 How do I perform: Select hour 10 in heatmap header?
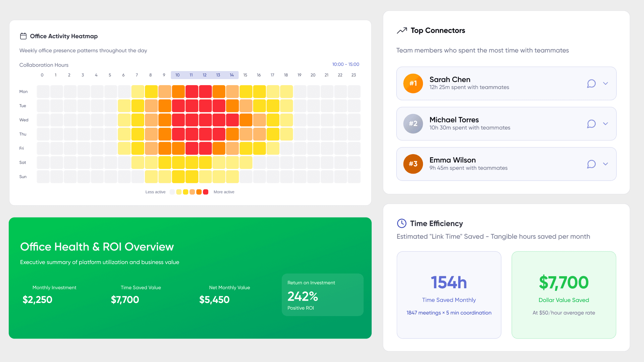pyautogui.click(x=177, y=75)
